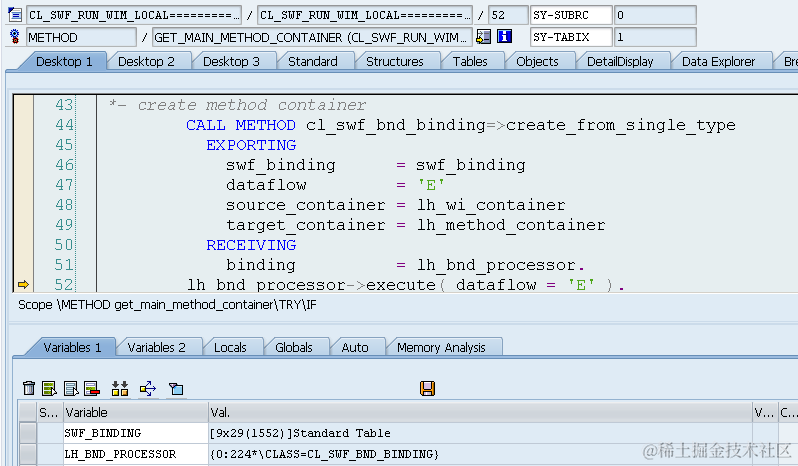Click the Scope path text below editor
798x466 pixels.
[x=167, y=305]
